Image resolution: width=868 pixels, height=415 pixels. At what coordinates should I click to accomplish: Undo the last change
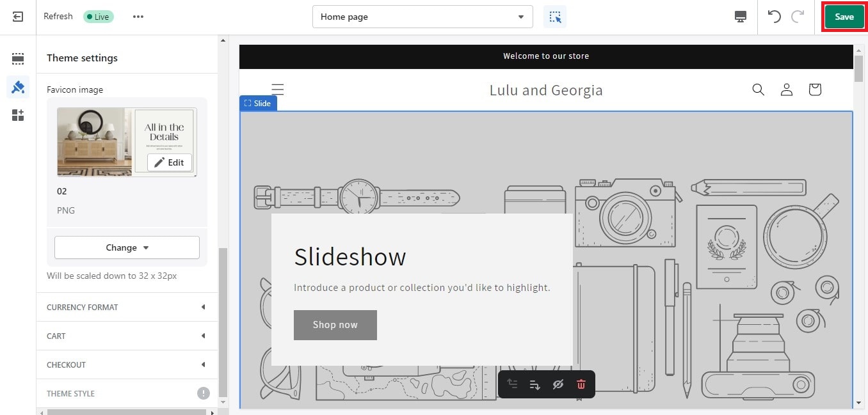pyautogui.click(x=775, y=17)
